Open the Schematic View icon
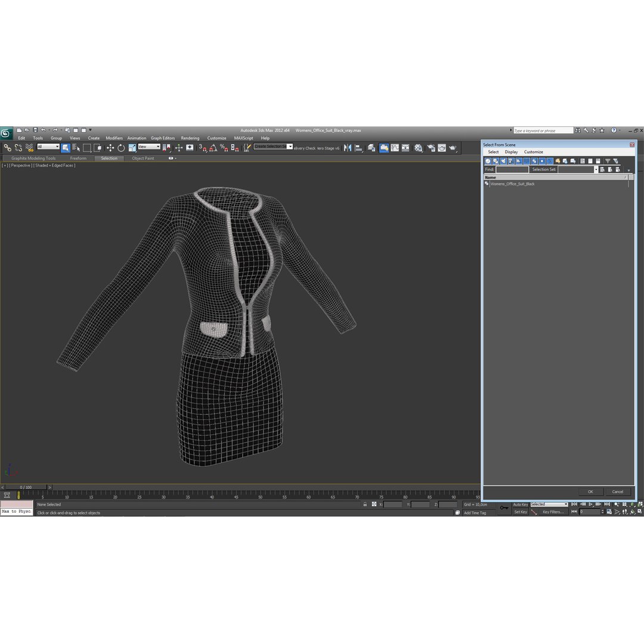 click(406, 148)
